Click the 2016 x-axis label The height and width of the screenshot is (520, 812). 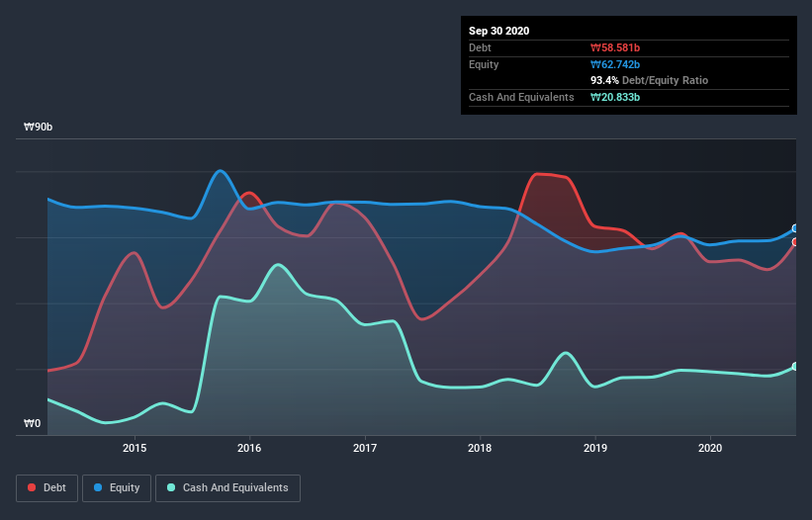click(x=249, y=448)
